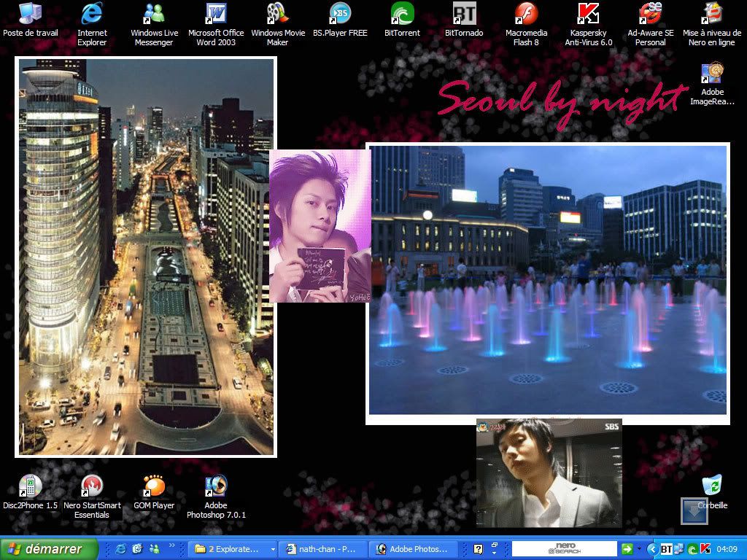Click the Macromedia Flash 8 icon

click(526, 24)
